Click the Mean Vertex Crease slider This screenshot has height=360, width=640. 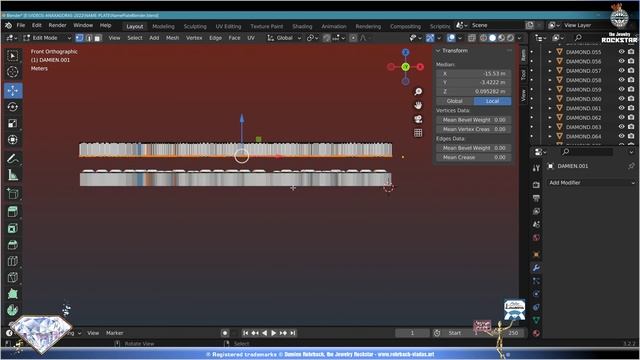(x=474, y=129)
